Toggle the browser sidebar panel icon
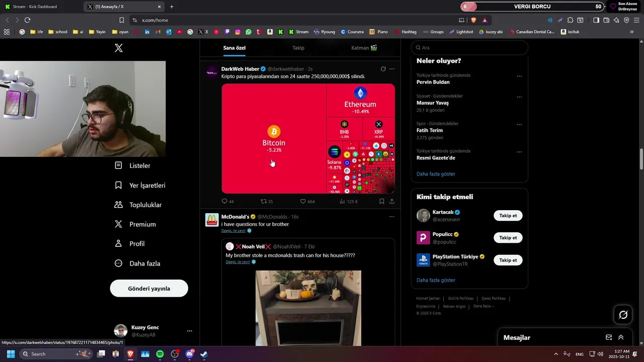 click(596, 20)
